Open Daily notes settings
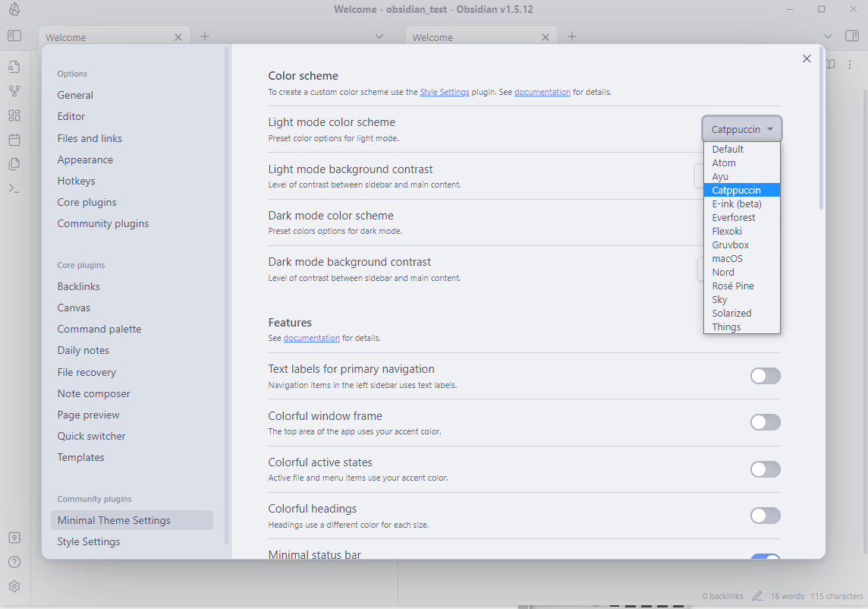This screenshot has height=609, width=868. point(83,350)
